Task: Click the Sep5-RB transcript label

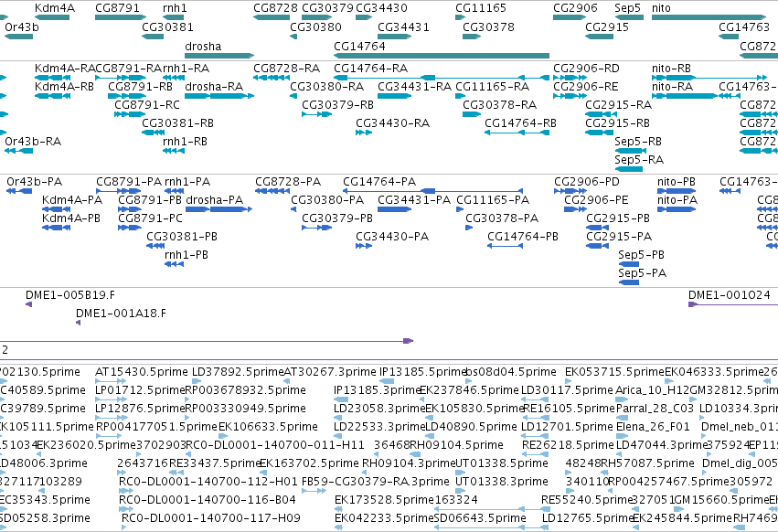Action: [x=638, y=142]
